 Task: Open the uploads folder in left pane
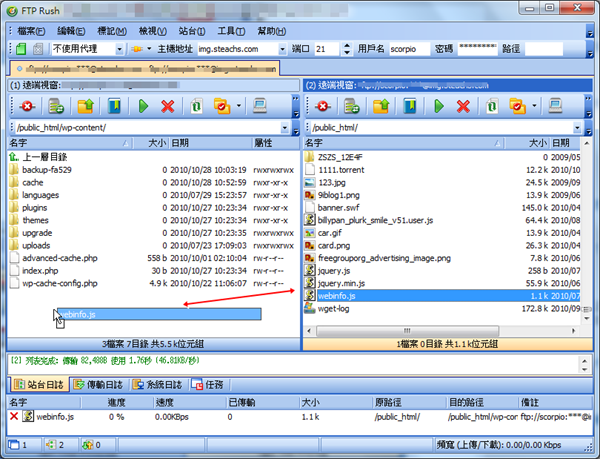[36, 246]
